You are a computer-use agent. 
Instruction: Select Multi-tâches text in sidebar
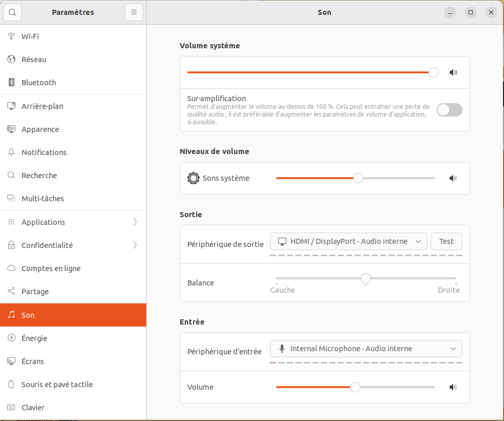click(43, 199)
